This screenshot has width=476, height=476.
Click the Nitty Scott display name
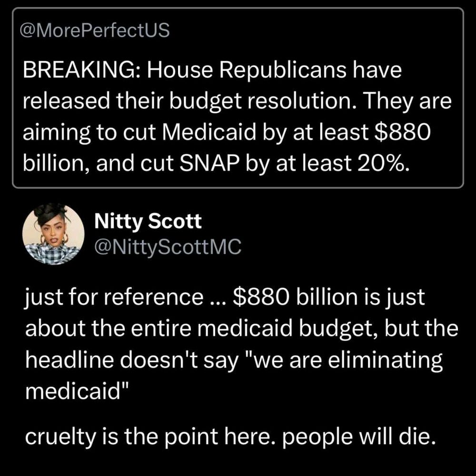click(x=148, y=221)
